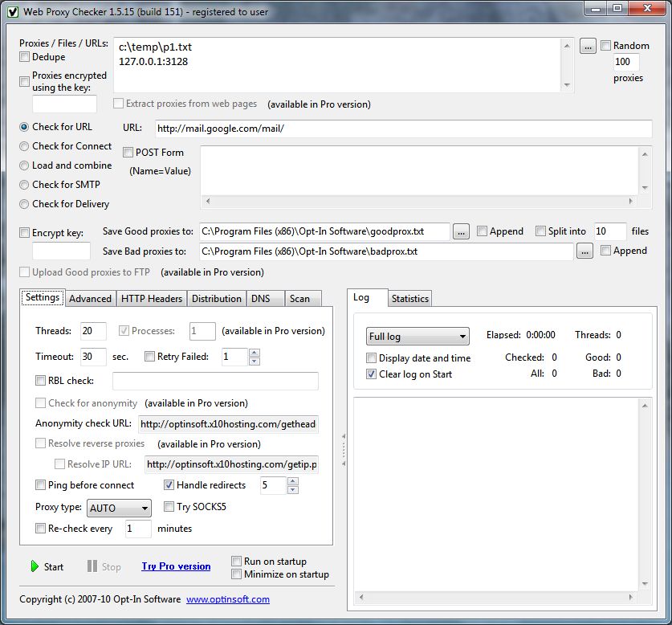Image resolution: width=672 pixels, height=625 pixels.
Task: Expand the Full log dropdown
Action: click(417, 337)
